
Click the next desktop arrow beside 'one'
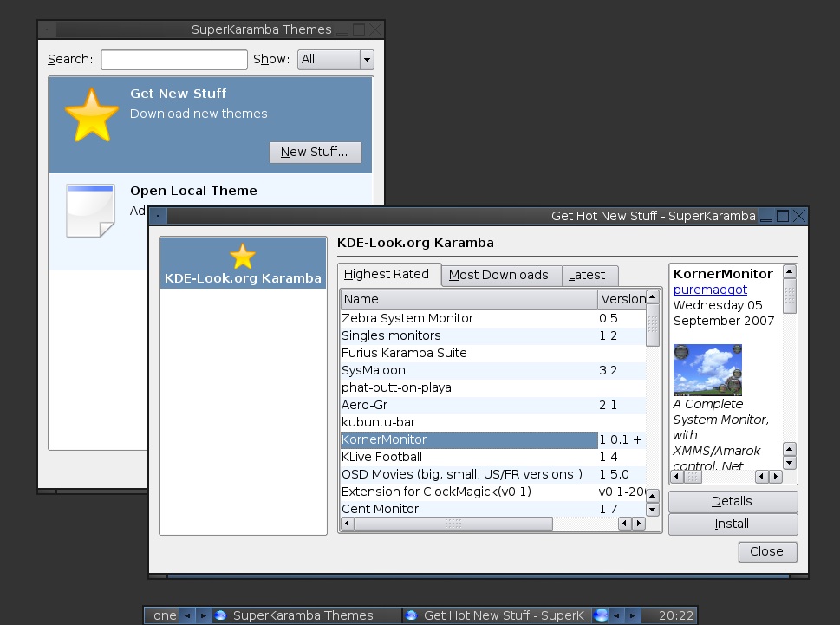coord(203,615)
